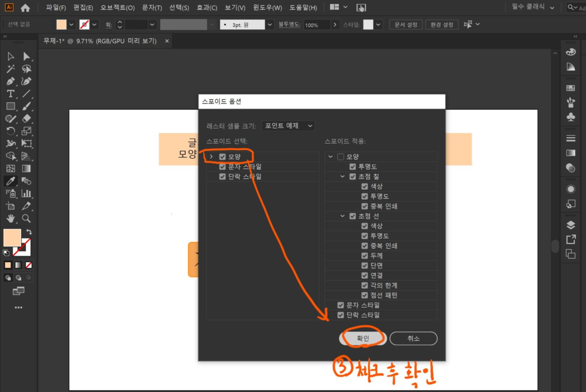The image size is (586, 392).
Task: Open the Layers panel icon
Action: (571, 225)
